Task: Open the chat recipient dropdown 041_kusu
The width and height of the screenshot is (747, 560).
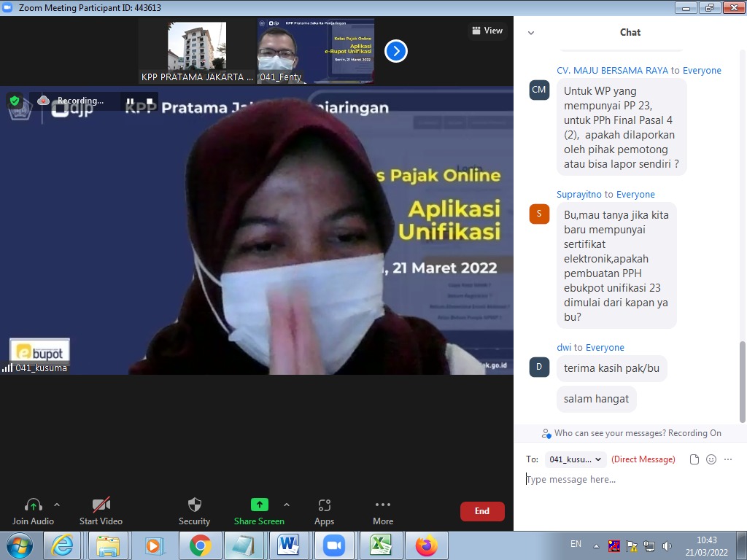Action: click(x=576, y=459)
